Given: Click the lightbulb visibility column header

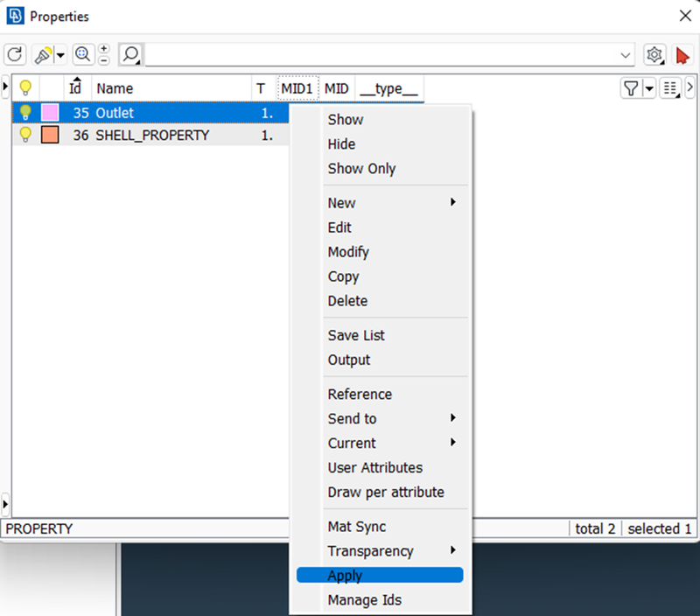Looking at the screenshot, I should (26, 87).
